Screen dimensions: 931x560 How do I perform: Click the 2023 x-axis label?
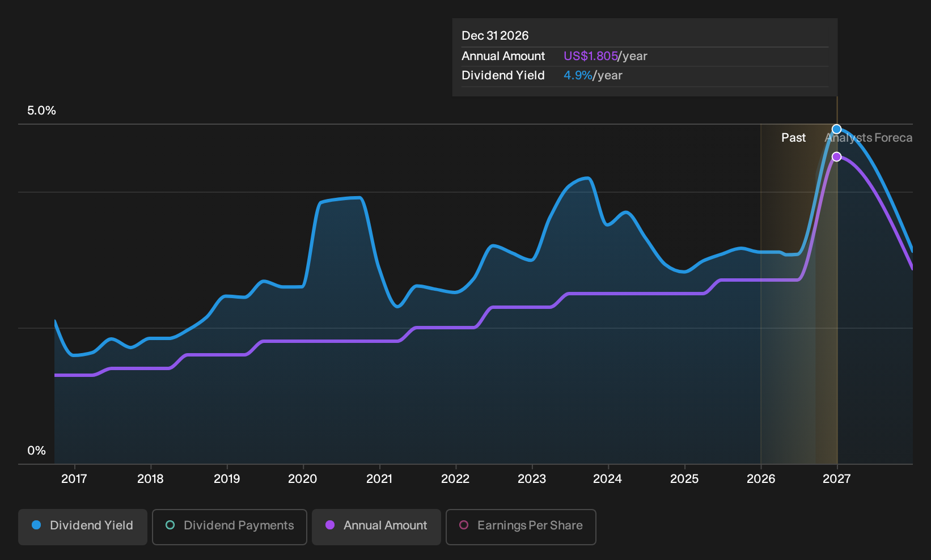point(532,479)
